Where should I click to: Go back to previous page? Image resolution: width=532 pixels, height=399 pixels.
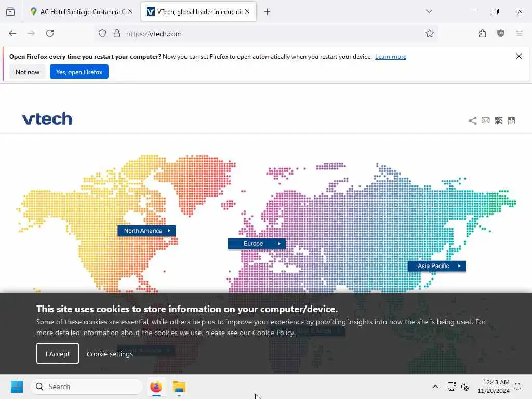tap(12, 34)
